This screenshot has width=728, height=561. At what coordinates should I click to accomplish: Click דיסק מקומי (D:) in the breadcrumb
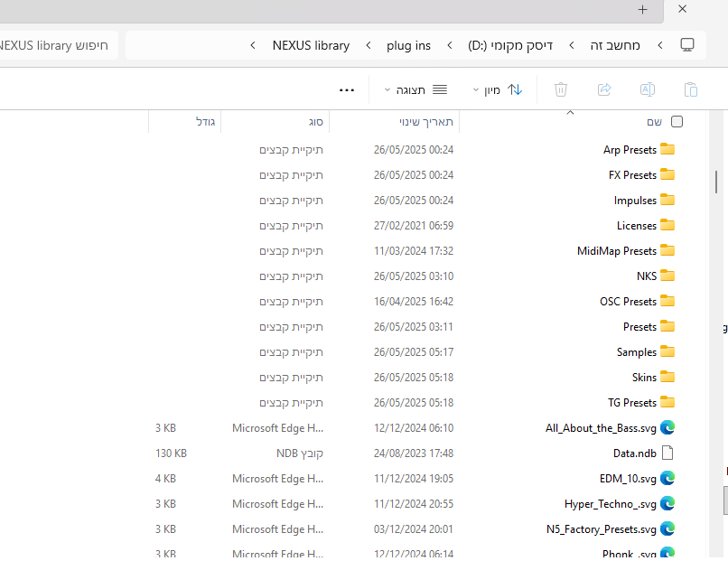point(510,45)
